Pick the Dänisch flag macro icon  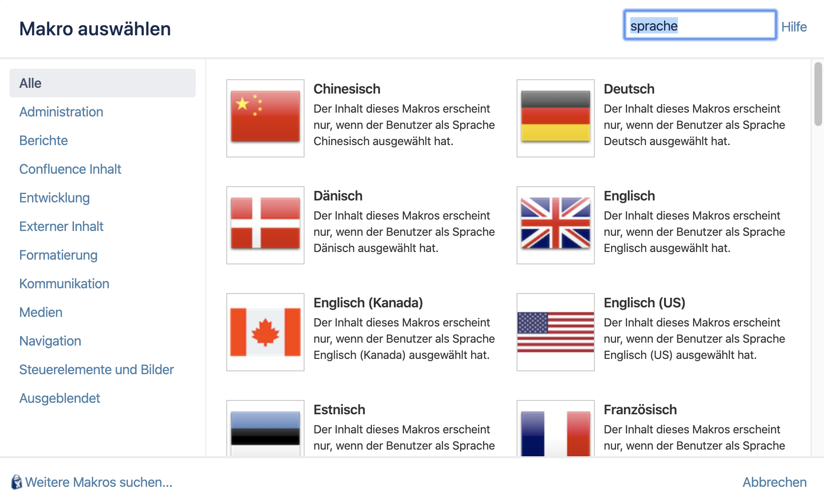[x=265, y=225]
